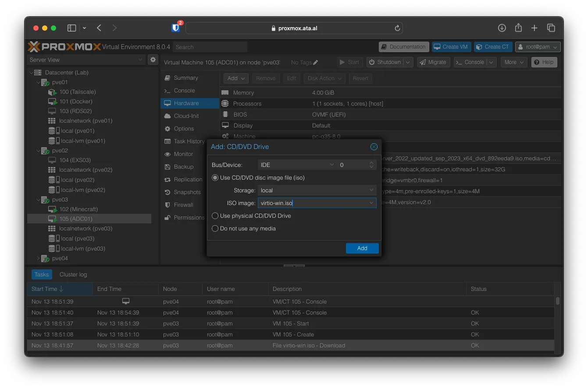The height and width of the screenshot is (389, 588).
Task: Select 104 (EXS03) VM
Action: click(x=75, y=160)
